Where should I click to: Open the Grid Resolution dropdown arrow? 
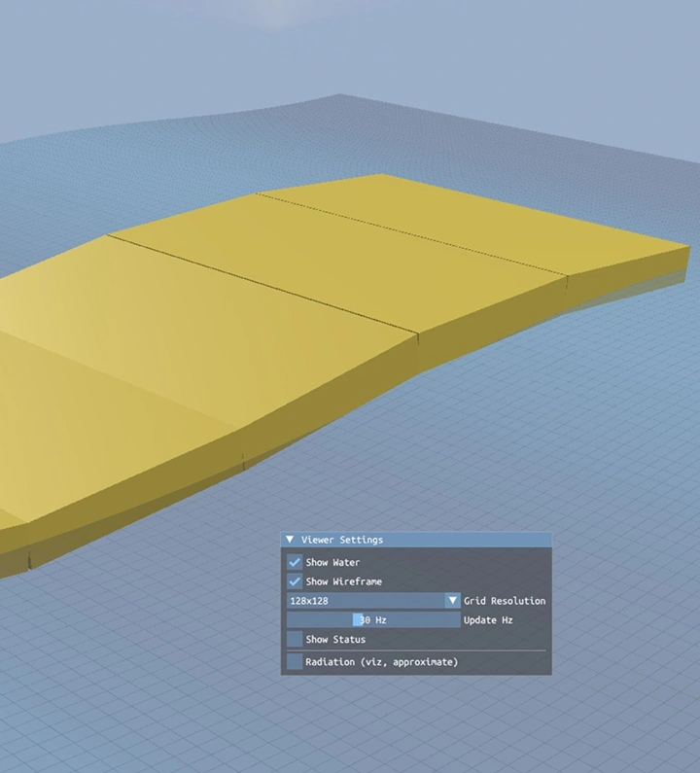click(x=452, y=601)
